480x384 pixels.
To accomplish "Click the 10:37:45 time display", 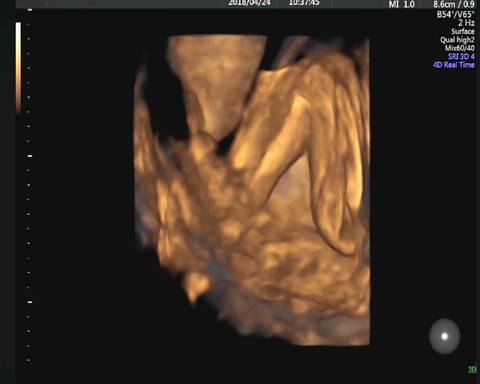I will pyautogui.click(x=304, y=3).
